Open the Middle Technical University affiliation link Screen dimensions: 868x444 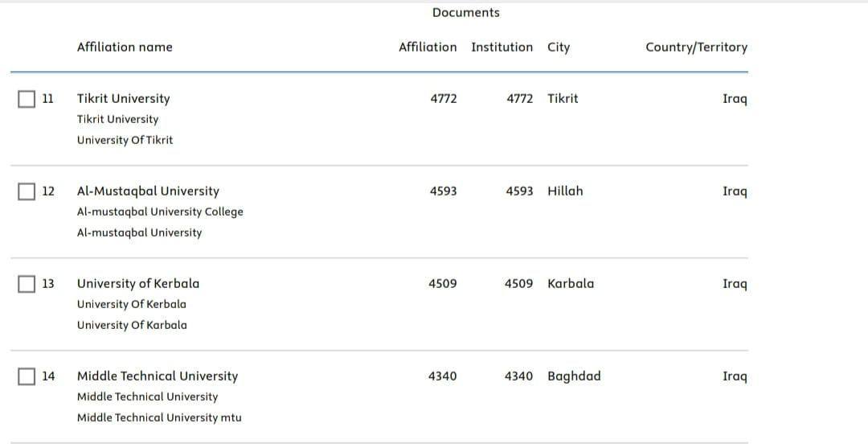point(158,376)
